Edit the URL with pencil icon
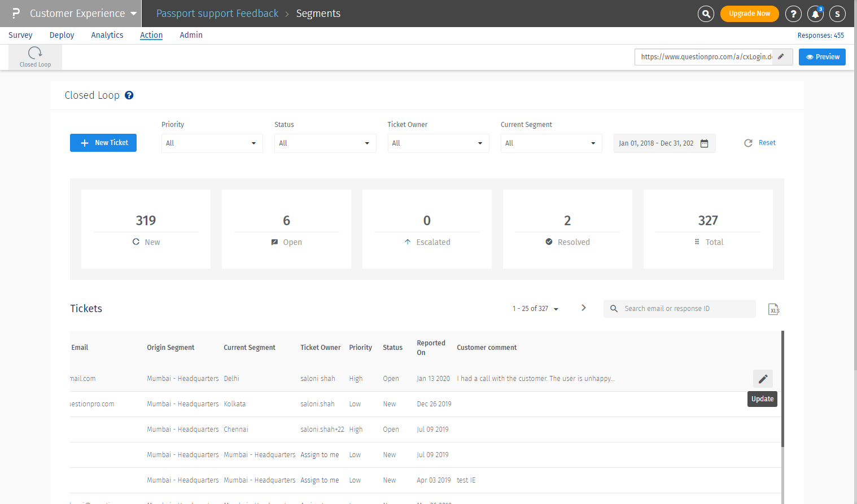This screenshot has height=504, width=857. point(781,57)
